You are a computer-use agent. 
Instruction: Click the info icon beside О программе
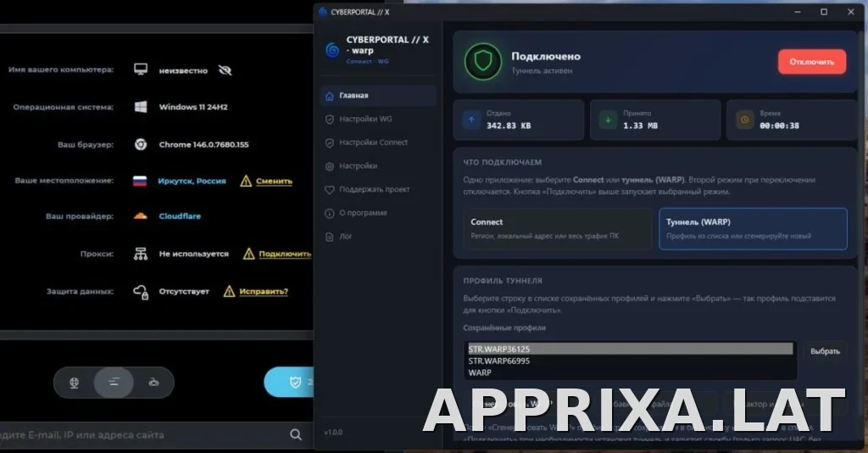coord(330,213)
